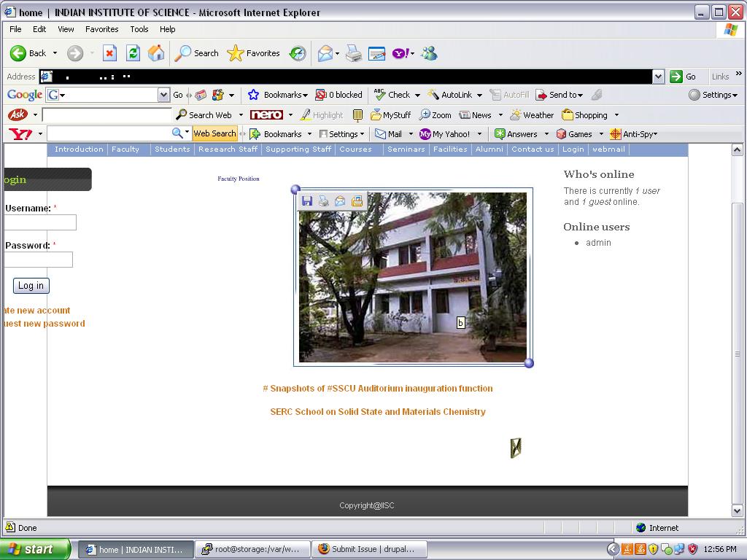Click the Print icon in the IE toolbar
Image resolution: width=747 pixels, height=560 pixels.
[x=354, y=52]
